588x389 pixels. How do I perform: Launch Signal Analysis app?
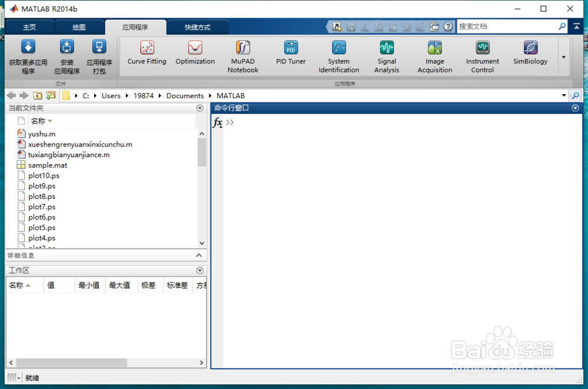click(x=387, y=56)
